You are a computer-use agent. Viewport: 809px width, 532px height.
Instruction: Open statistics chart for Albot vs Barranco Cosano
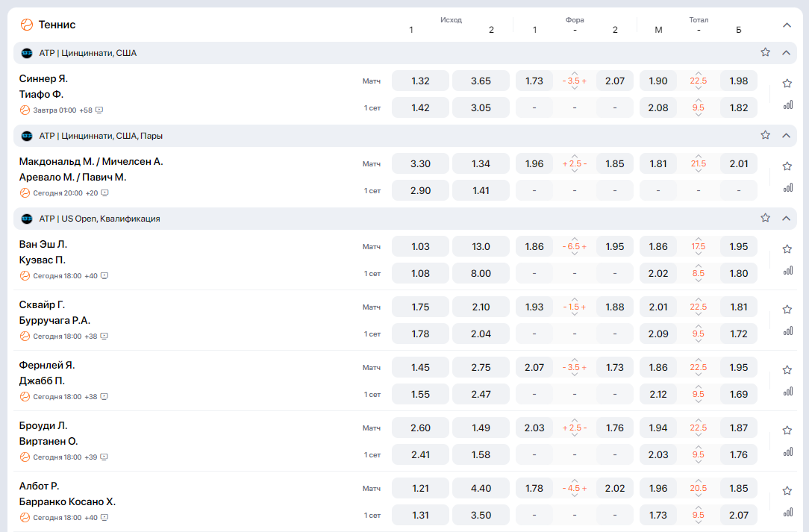(787, 512)
